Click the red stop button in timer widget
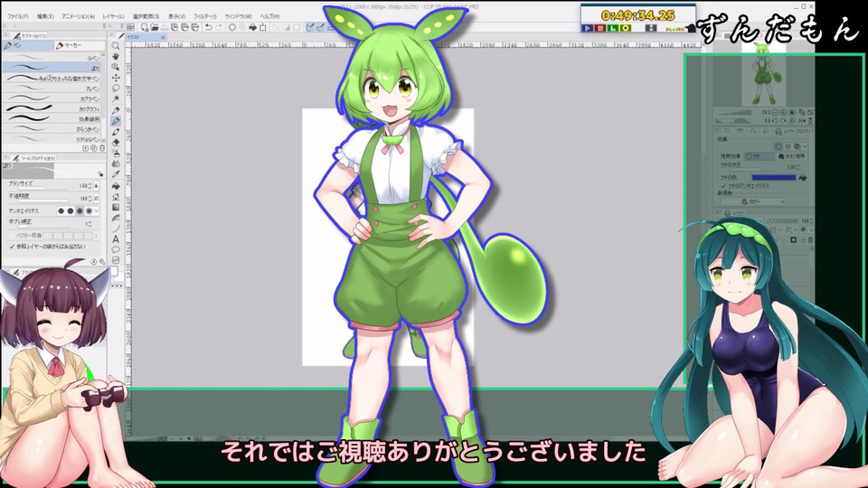868x488 pixels. click(x=600, y=28)
